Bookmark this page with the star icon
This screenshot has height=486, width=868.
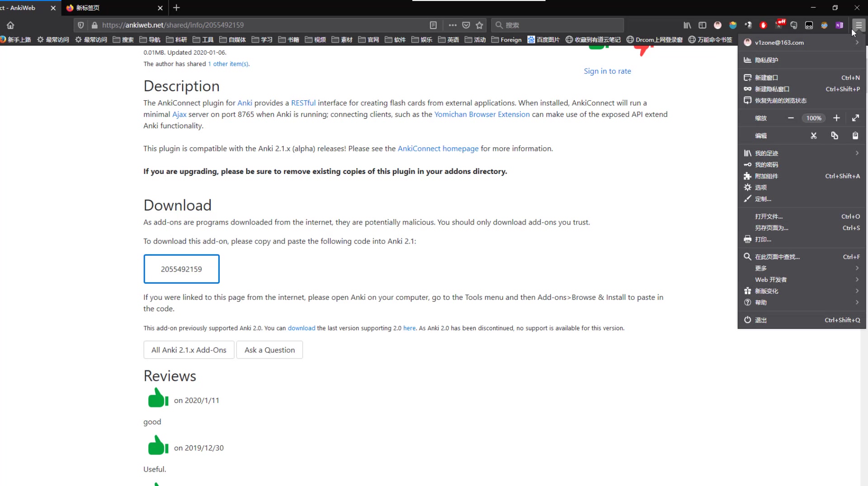click(x=480, y=25)
